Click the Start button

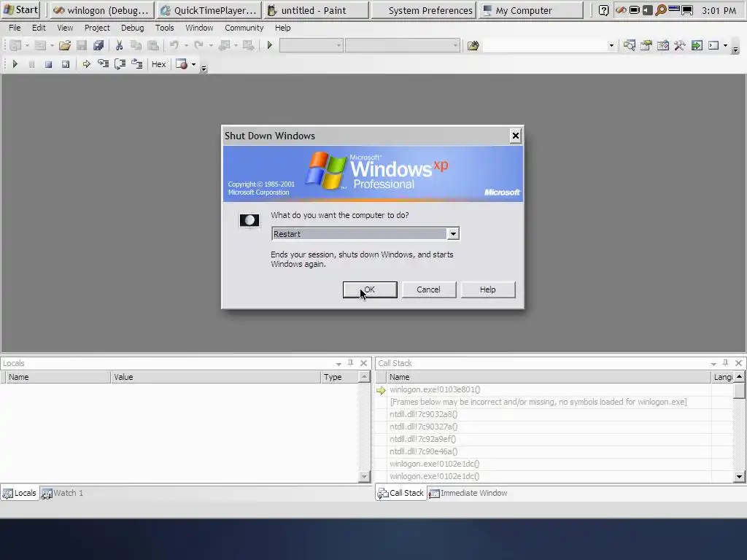pos(20,10)
